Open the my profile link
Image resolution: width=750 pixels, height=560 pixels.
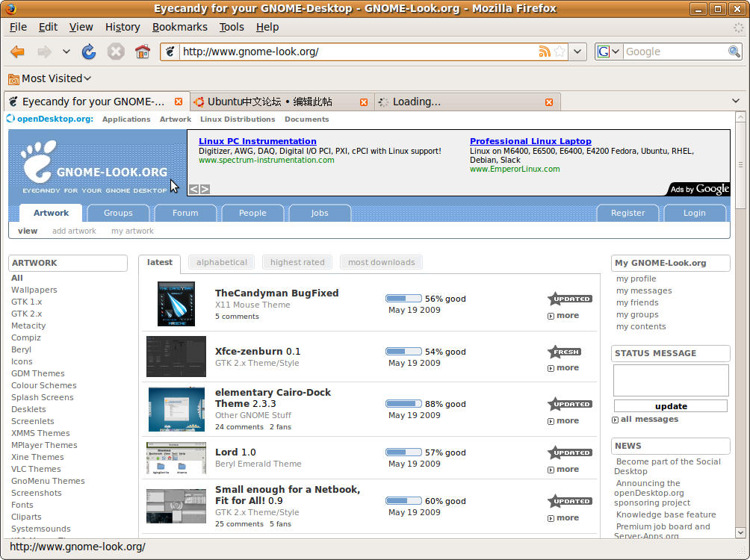636,279
